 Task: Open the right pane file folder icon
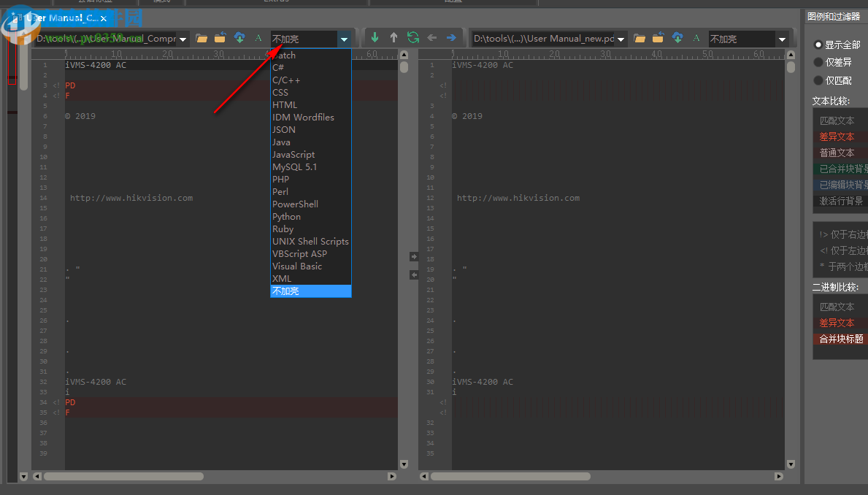pyautogui.click(x=640, y=39)
